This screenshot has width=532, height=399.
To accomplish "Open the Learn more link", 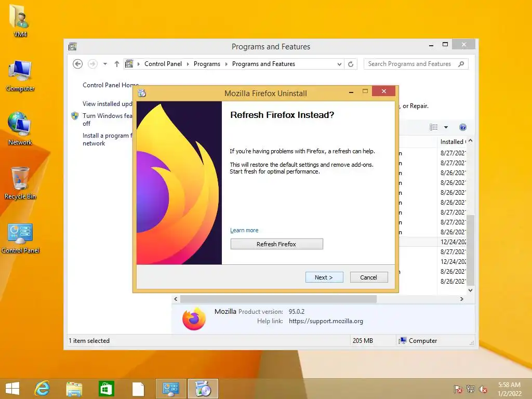I will point(244,230).
